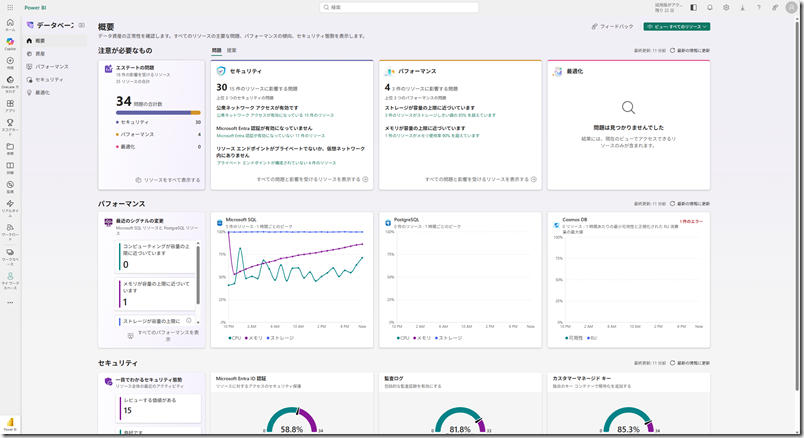Select 最適化 in the database navigation
This screenshot has width=804, height=438.
pyautogui.click(x=55, y=92)
